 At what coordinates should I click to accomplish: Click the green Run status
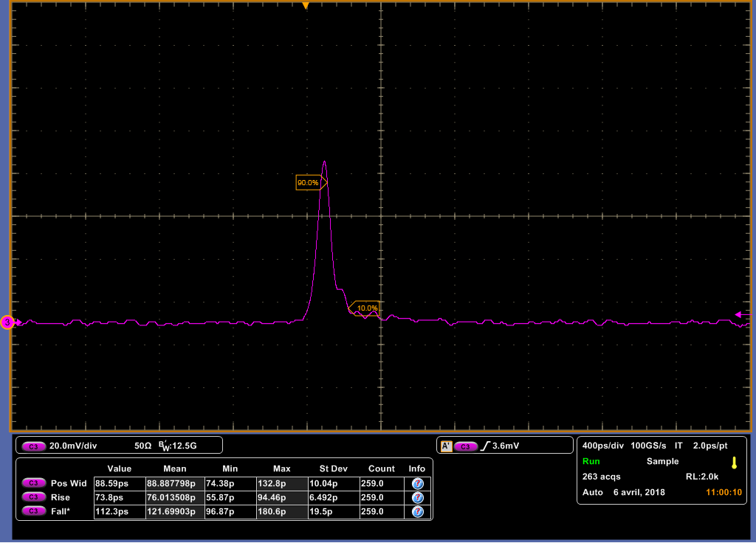click(591, 462)
